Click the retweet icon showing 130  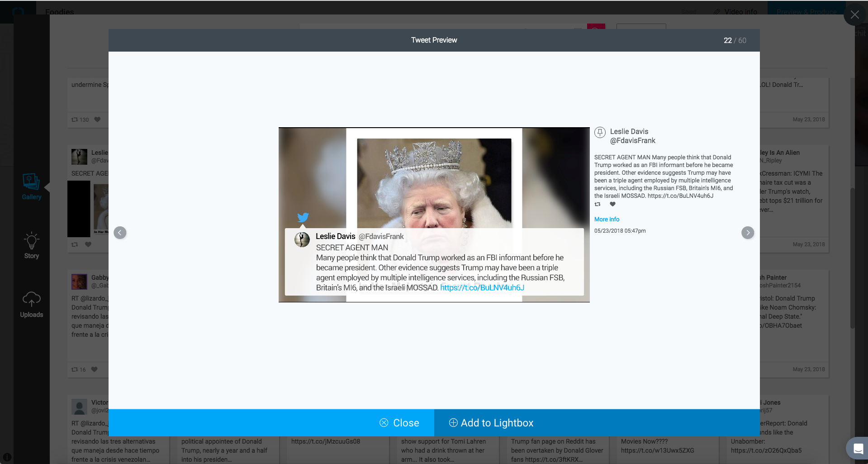pos(75,120)
